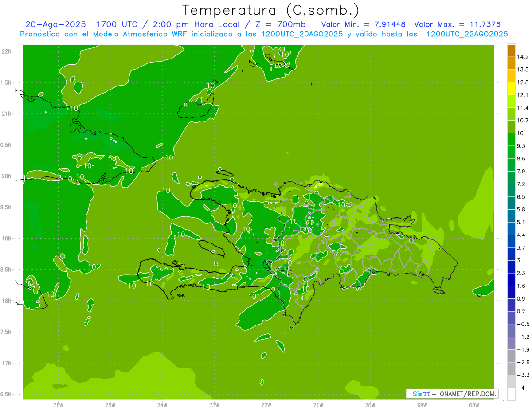Click the "Valor Max. = 11.7376" value
This screenshot has height=411, width=532.
457,24
